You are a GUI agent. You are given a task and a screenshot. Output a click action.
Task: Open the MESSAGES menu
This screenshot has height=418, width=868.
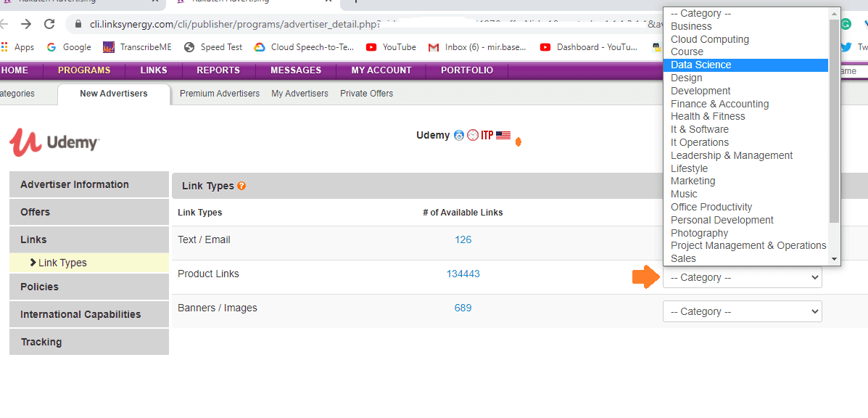coord(296,70)
